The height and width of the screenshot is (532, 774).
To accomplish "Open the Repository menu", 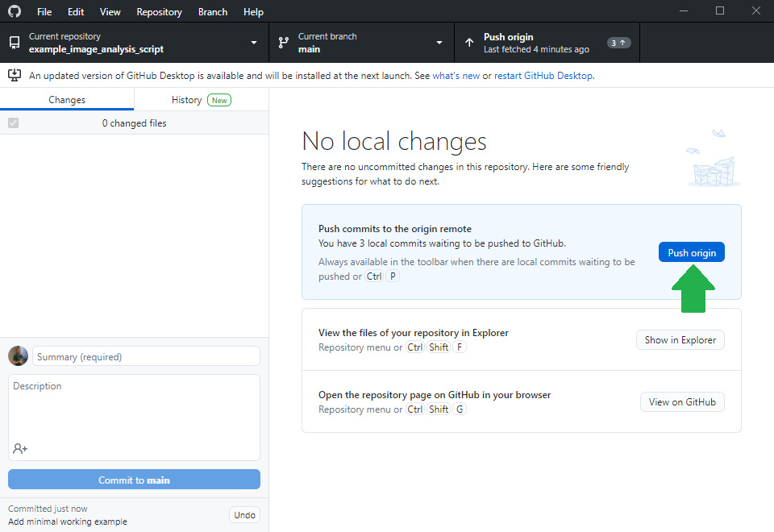I will [x=159, y=12].
